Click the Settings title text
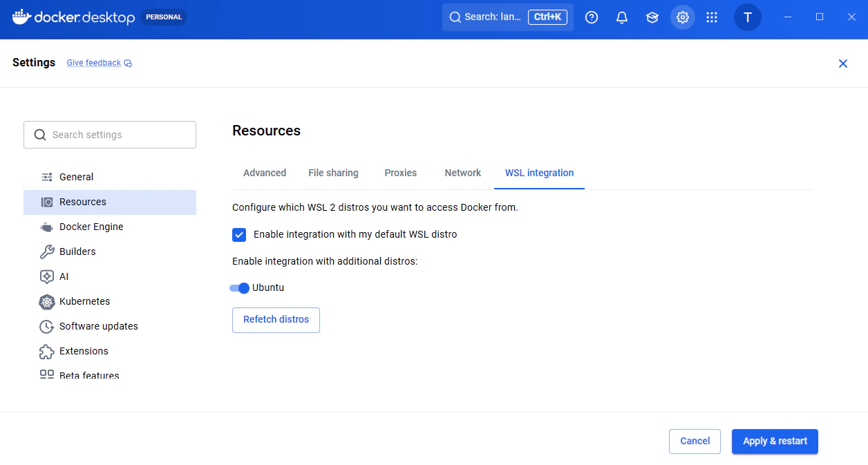The height and width of the screenshot is (465, 868). point(34,62)
